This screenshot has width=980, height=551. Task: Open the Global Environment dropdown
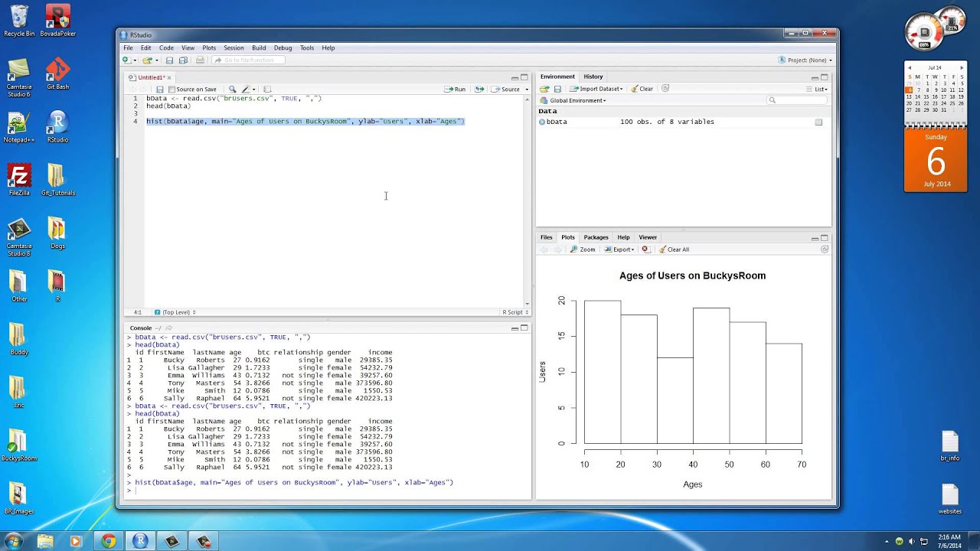tap(573, 100)
